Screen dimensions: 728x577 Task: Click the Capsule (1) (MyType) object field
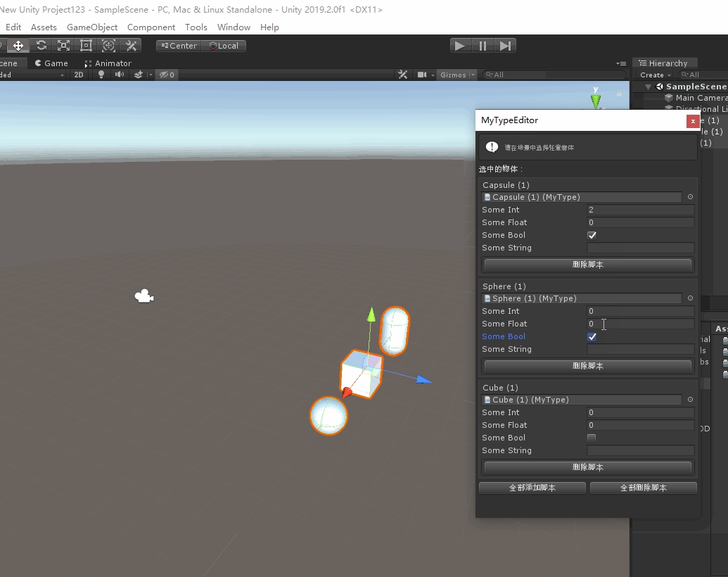(x=582, y=197)
